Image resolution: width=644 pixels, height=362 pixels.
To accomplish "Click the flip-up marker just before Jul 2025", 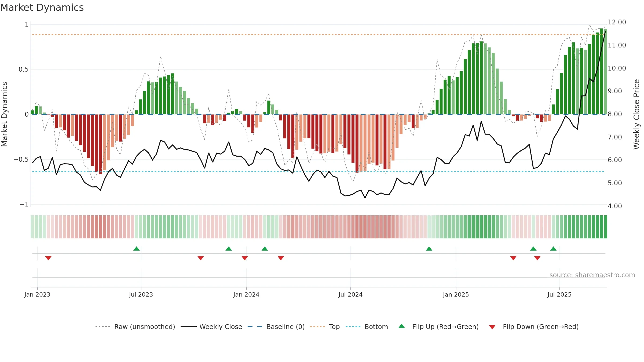I will [x=553, y=249].
